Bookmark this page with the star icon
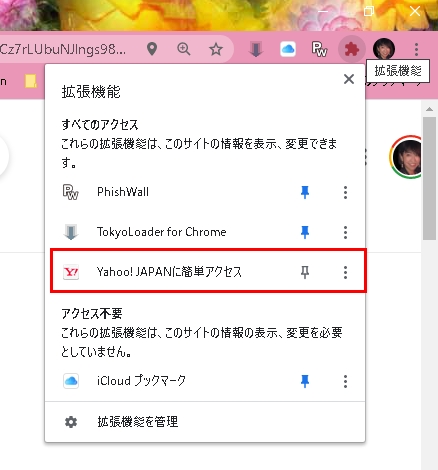Image resolution: width=438 pixels, height=470 pixels. point(216,49)
